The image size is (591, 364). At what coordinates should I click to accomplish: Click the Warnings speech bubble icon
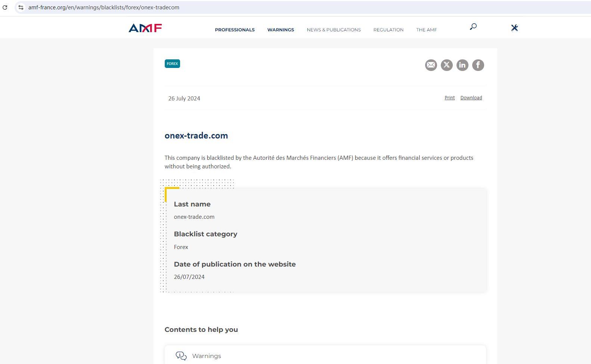181,356
